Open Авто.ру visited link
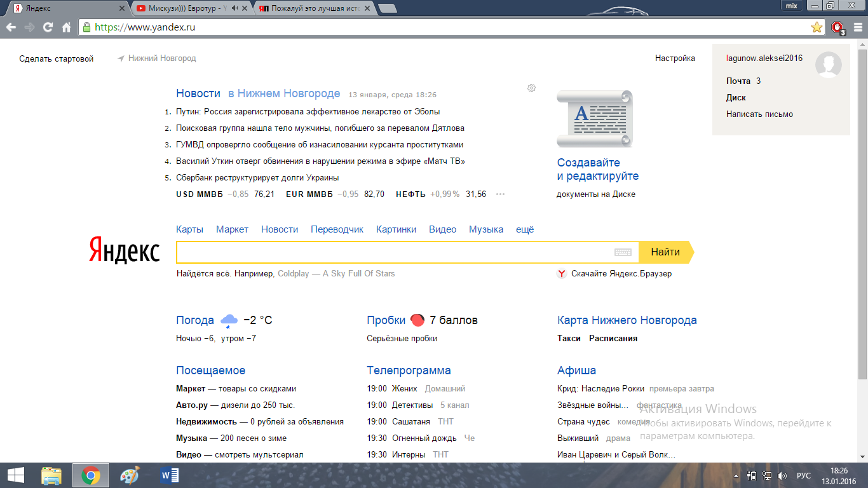The image size is (868, 488). 192,405
